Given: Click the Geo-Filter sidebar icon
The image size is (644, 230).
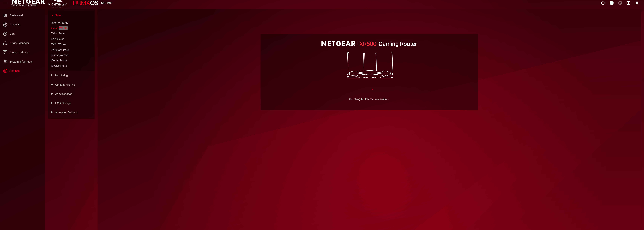Looking at the screenshot, I should point(5,25).
